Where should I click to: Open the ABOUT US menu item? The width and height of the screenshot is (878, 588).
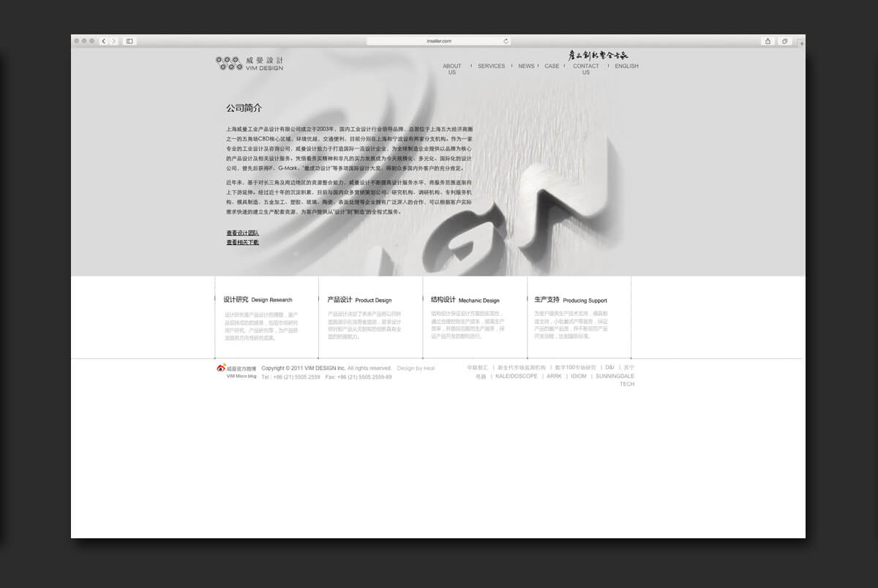(x=452, y=69)
